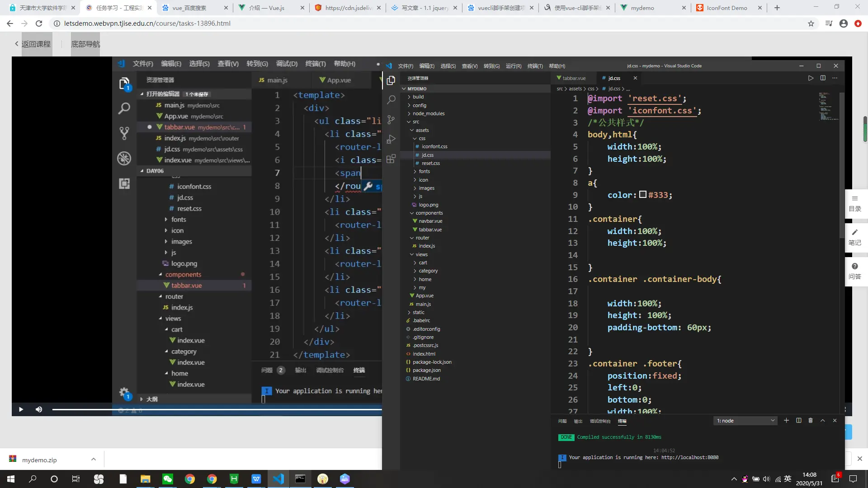Open Run and Debug view icon
Image resolution: width=868 pixels, height=488 pixels.
pyautogui.click(x=391, y=139)
